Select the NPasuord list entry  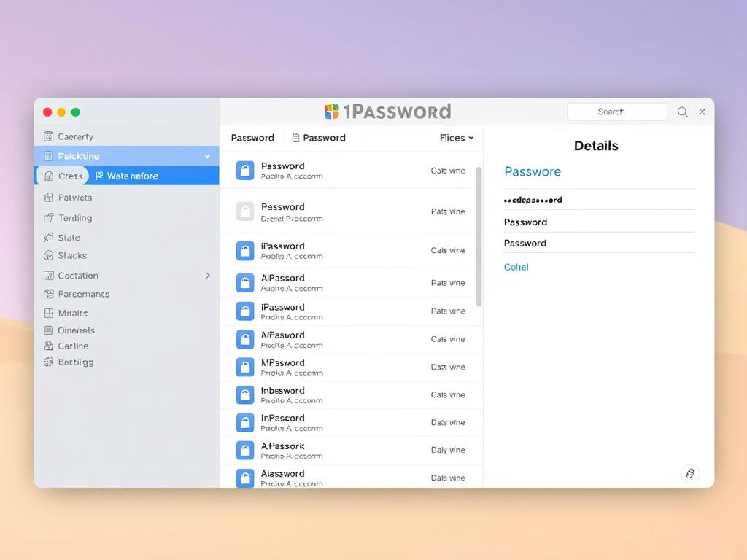pos(351,340)
